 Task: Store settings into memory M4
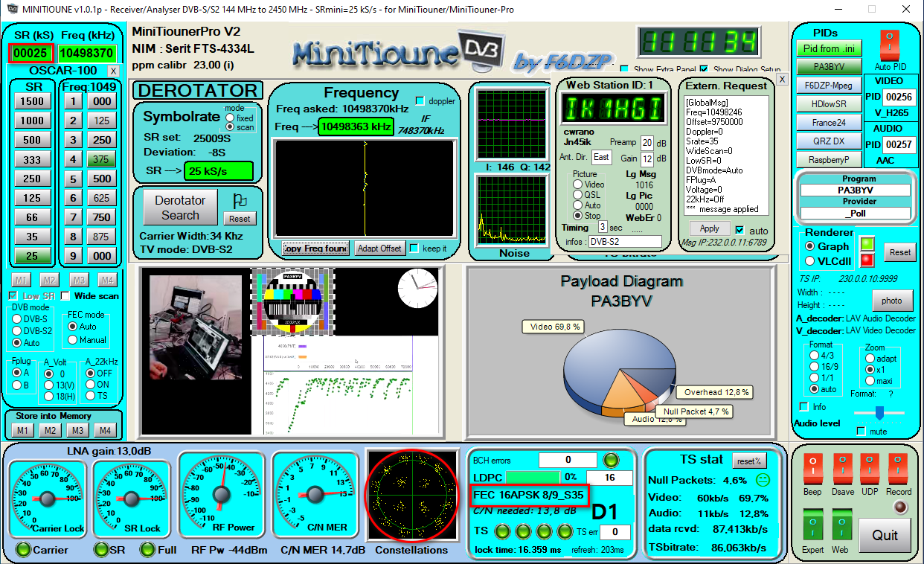(x=105, y=431)
